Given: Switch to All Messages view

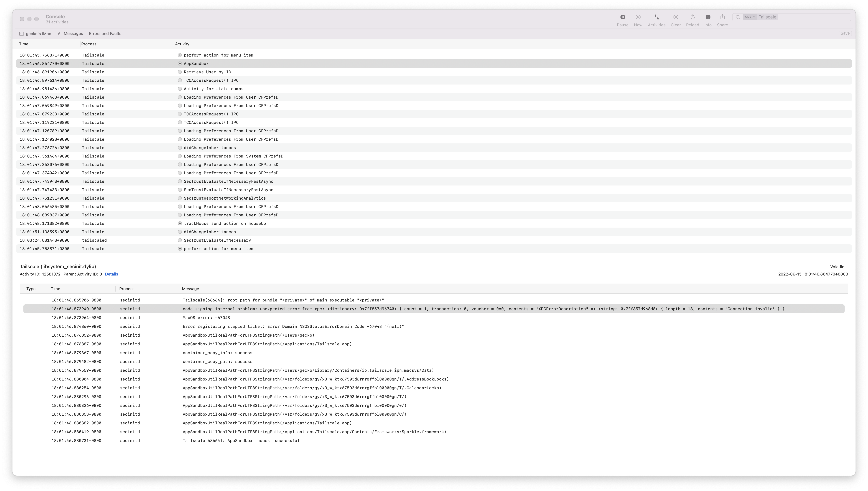Looking at the screenshot, I should tap(70, 33).
